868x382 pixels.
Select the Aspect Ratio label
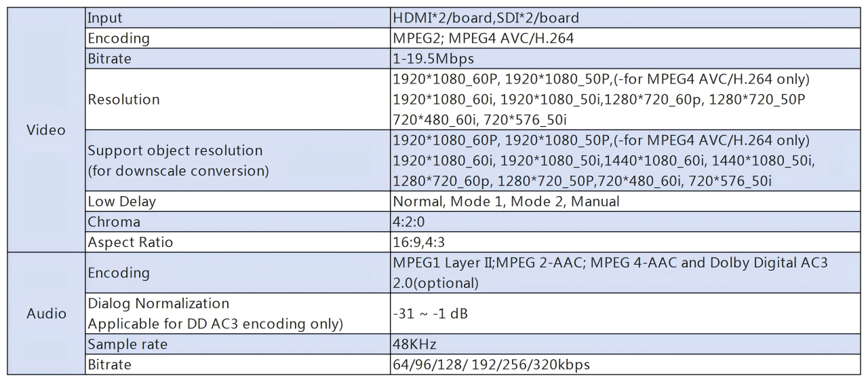coord(130,242)
